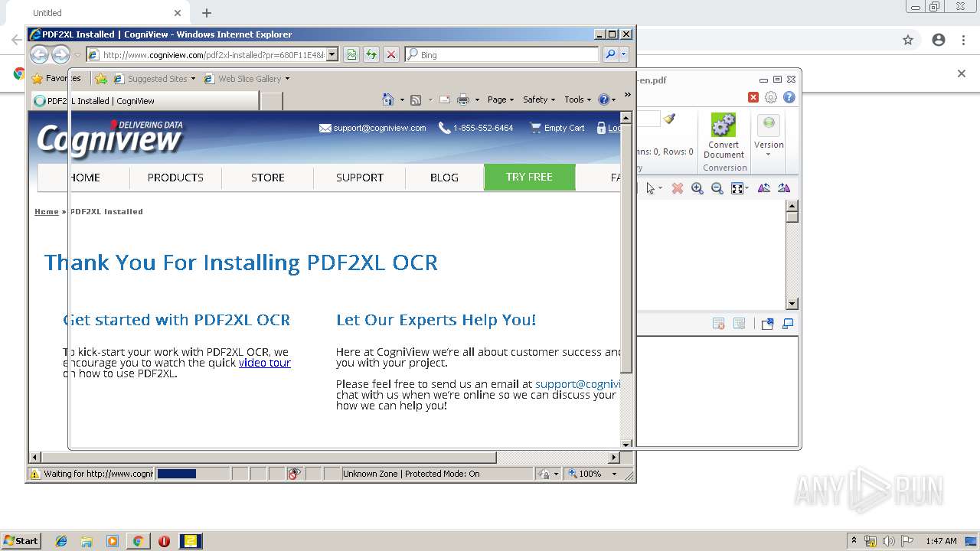The image size is (980, 551).
Task: Rotate page left in PDF2XL
Action: (x=764, y=188)
